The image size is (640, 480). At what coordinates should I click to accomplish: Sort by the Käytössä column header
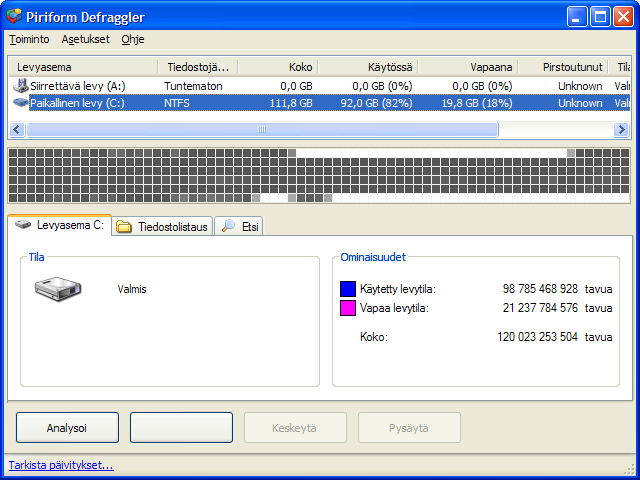coord(368,67)
